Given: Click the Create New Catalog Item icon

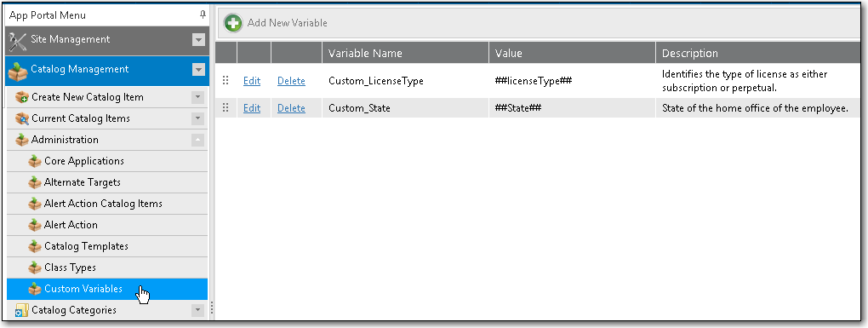Looking at the screenshot, I should pyautogui.click(x=22, y=97).
